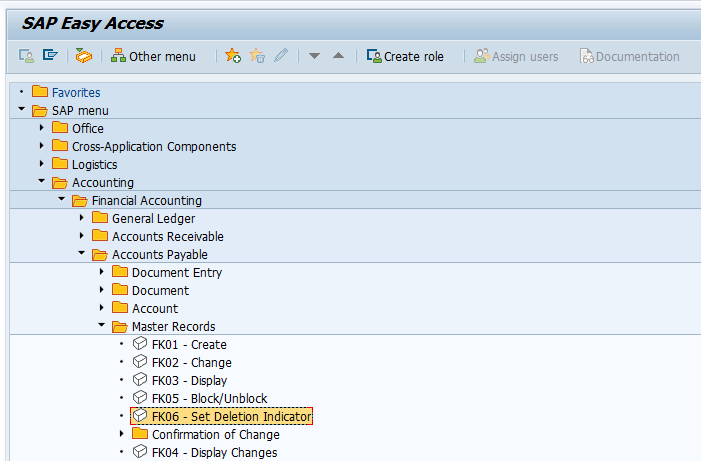Viewport: 701px width, 461px height.
Task: Collapse the Master Records node
Action: click(101, 325)
